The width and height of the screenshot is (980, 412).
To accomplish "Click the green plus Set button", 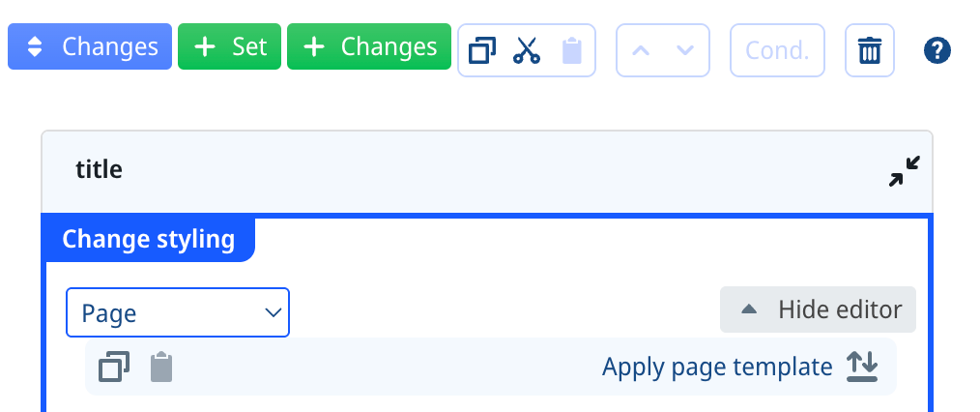I will [x=229, y=46].
